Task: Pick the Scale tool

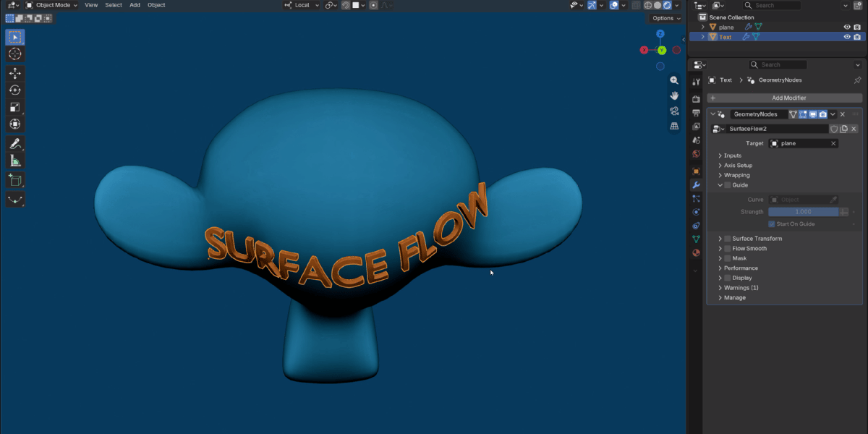Action: tap(15, 107)
